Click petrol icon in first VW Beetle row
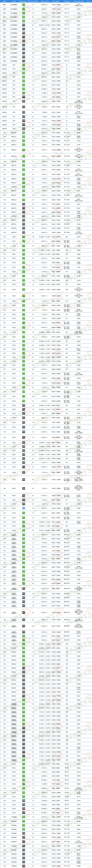The height and width of the screenshot is (868, 92). (24, 133)
